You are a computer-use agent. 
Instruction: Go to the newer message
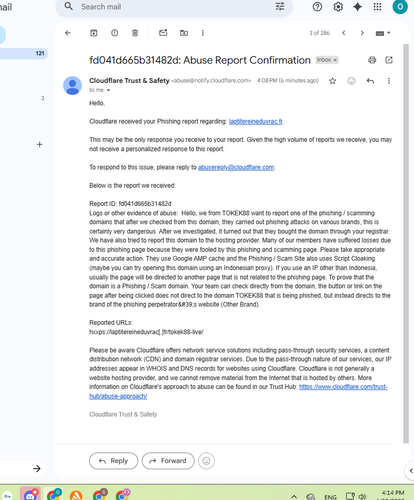click(x=344, y=33)
